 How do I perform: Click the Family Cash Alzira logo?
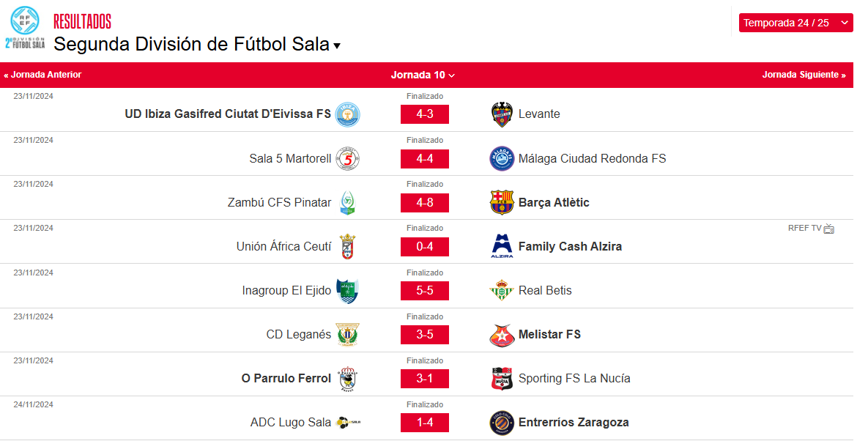click(x=501, y=246)
